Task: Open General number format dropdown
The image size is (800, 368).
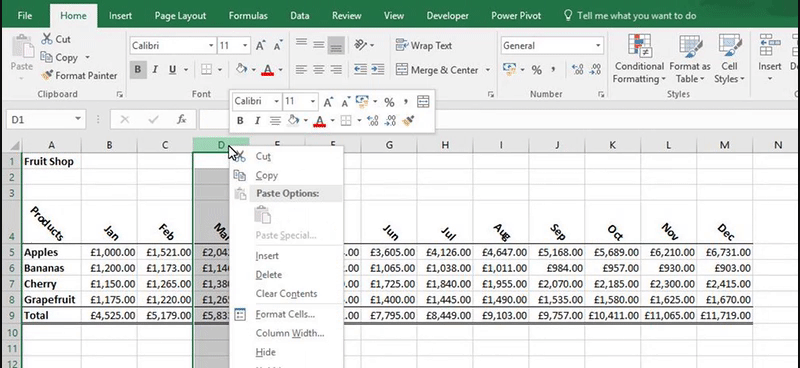Action: tap(598, 45)
